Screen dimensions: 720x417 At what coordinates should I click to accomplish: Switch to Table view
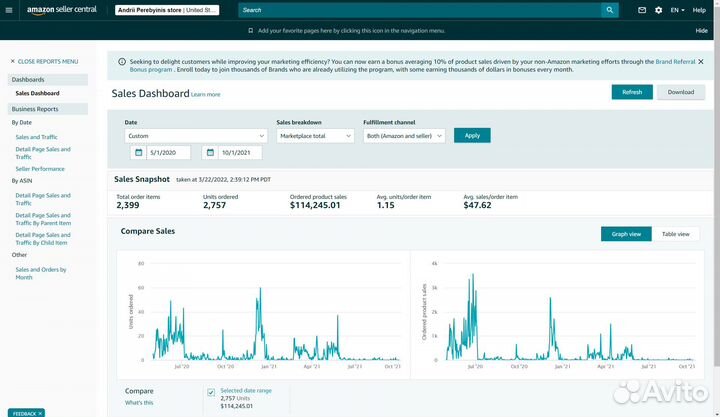pos(675,234)
